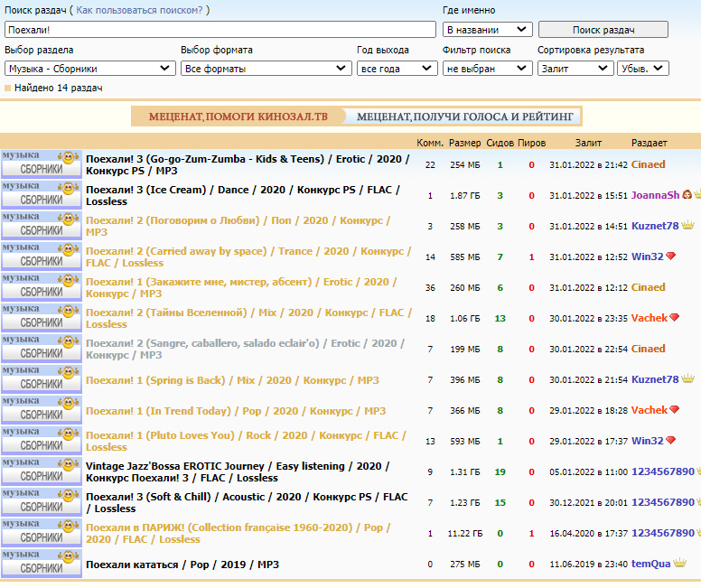Open the "Музыка - Сборники" section dropdown
This screenshot has width=701, height=588.
pyautogui.click(x=90, y=68)
